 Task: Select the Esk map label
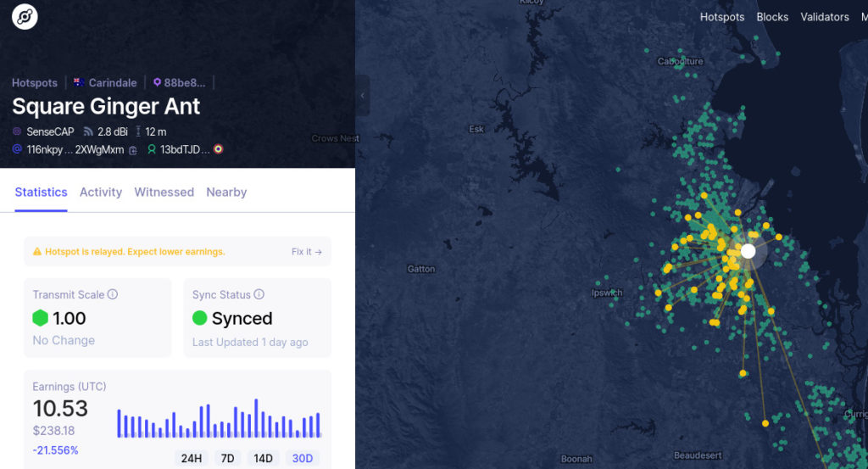click(x=476, y=129)
